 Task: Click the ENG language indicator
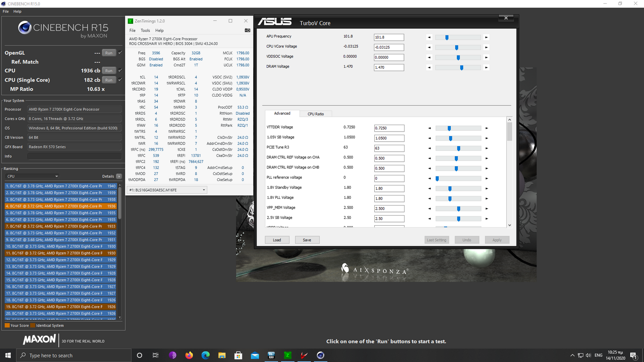tap(599, 355)
